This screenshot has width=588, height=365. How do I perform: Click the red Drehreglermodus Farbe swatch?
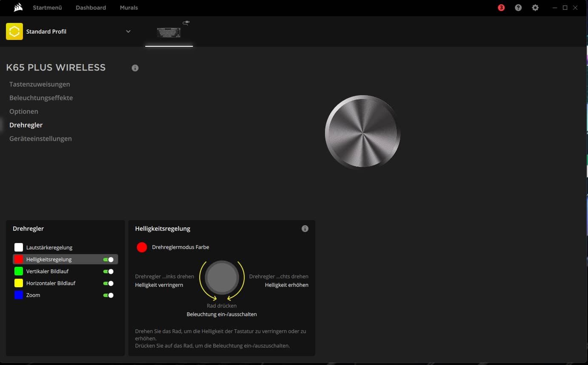pyautogui.click(x=142, y=247)
